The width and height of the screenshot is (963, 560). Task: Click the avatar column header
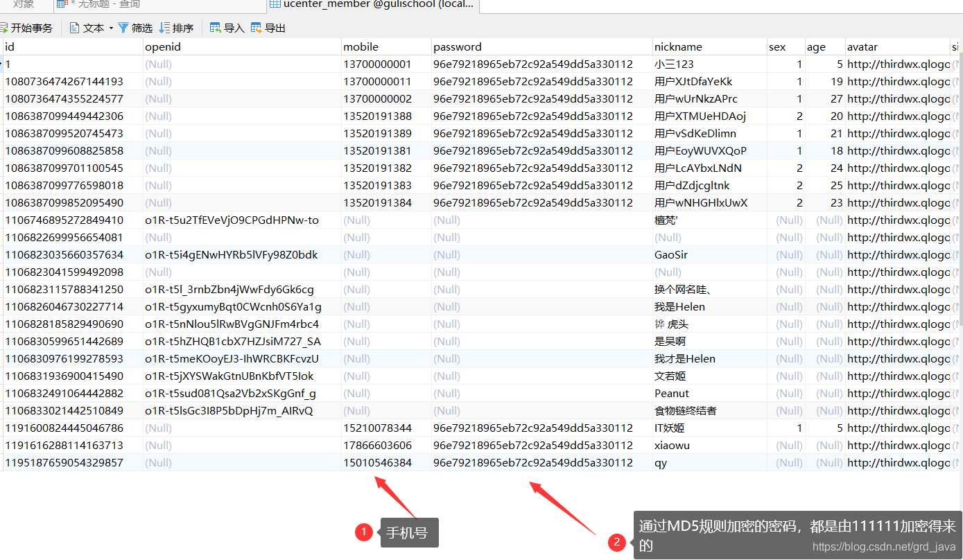pos(897,47)
